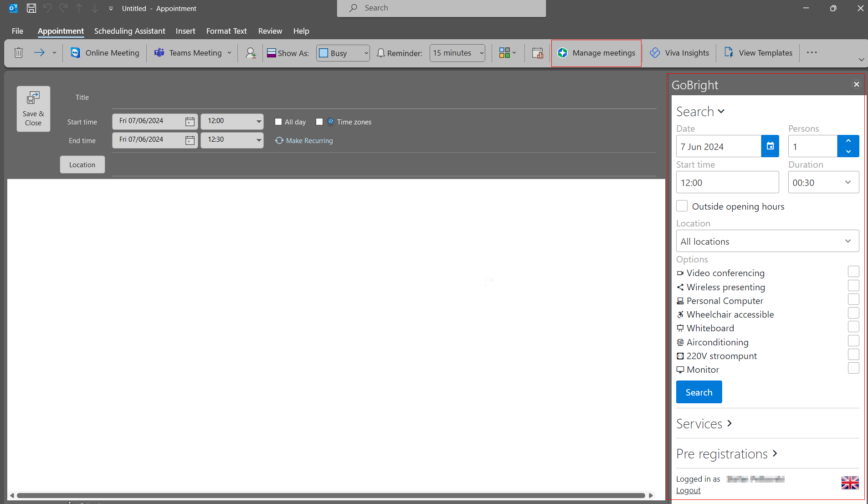This screenshot has height=504, width=868.
Task: Increase the Persons count
Action: (x=848, y=141)
